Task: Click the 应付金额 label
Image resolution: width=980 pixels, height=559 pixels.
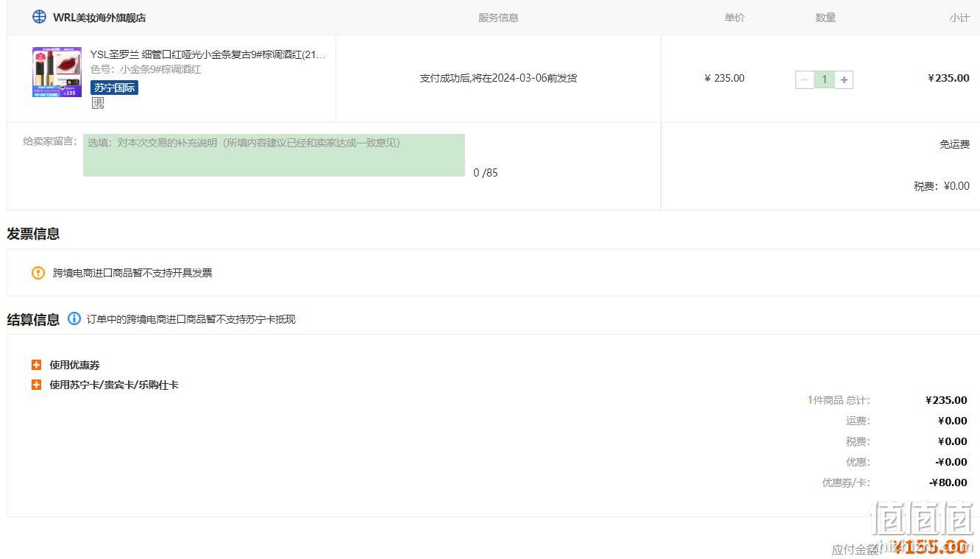Action: tap(856, 549)
